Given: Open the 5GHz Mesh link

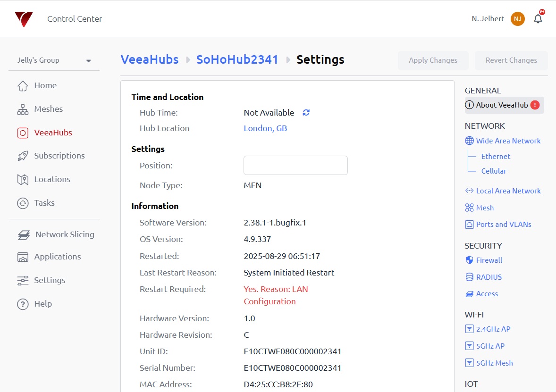Looking at the screenshot, I should (x=494, y=363).
